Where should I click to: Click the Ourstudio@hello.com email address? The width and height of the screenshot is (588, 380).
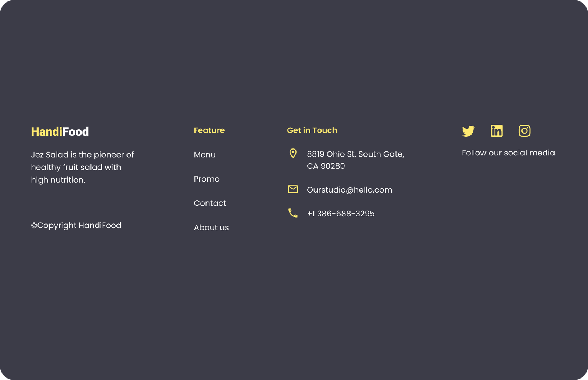pyautogui.click(x=349, y=190)
